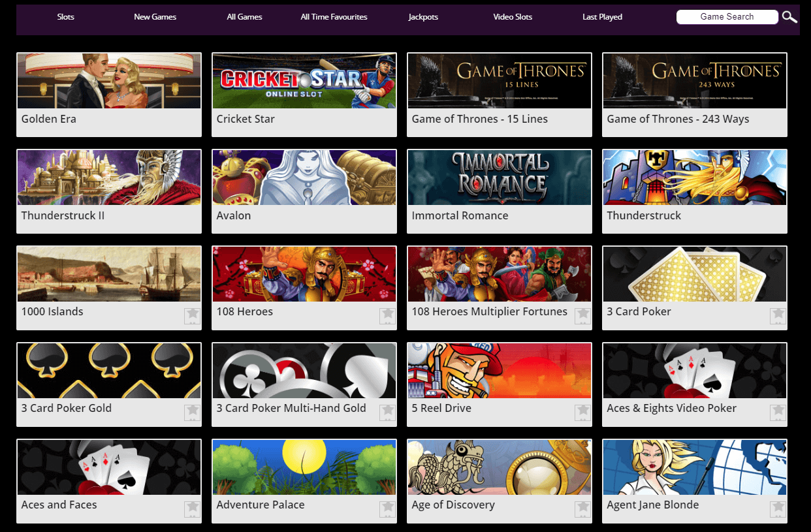Click the star on Aces & Eights Video Poker

(x=778, y=412)
